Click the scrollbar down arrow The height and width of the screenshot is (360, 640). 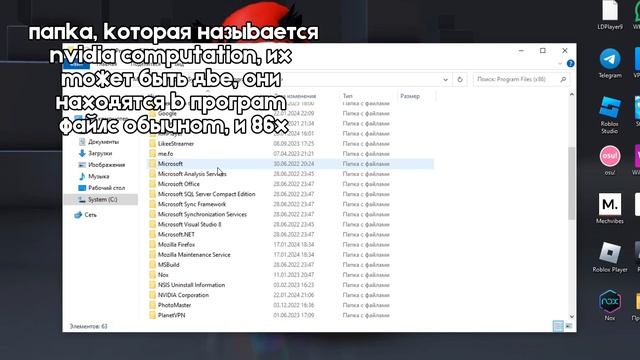point(571,316)
